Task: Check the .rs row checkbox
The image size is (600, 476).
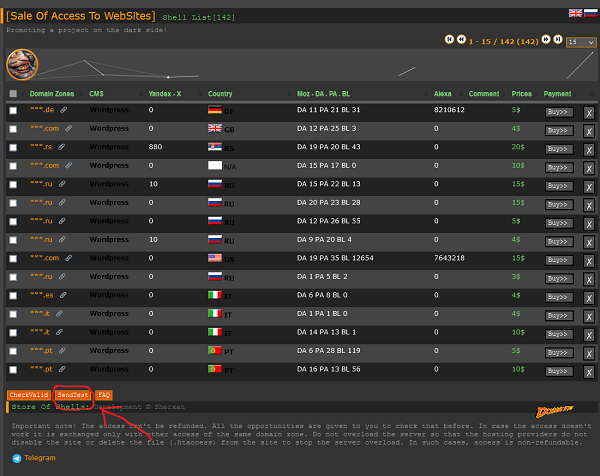Action: click(x=13, y=147)
